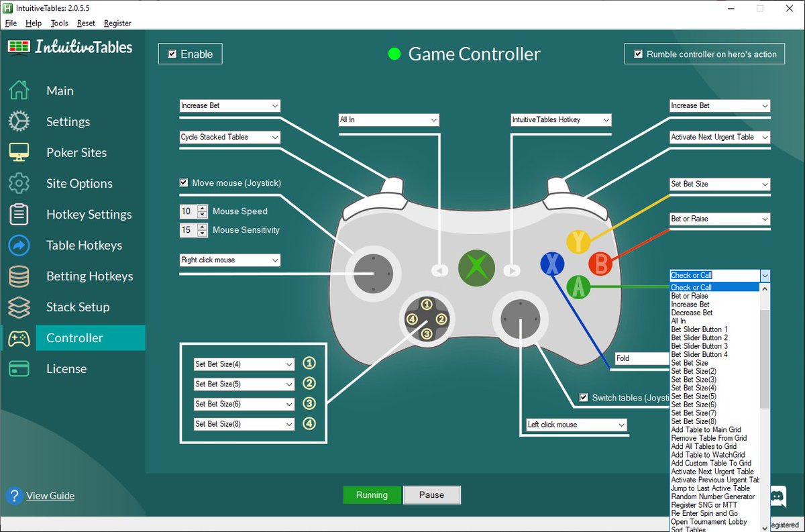Click the License card icon

19,368
